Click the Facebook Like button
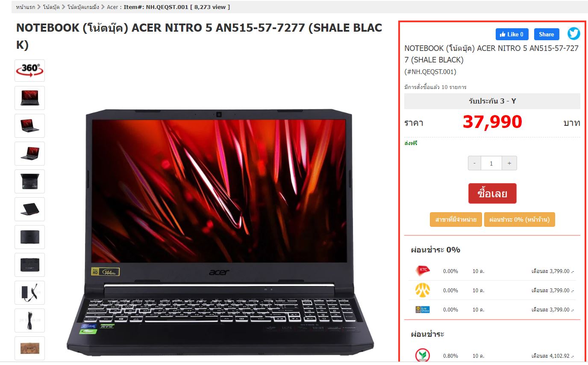Image resolution: width=588 pixels, height=365 pixels. coord(512,34)
